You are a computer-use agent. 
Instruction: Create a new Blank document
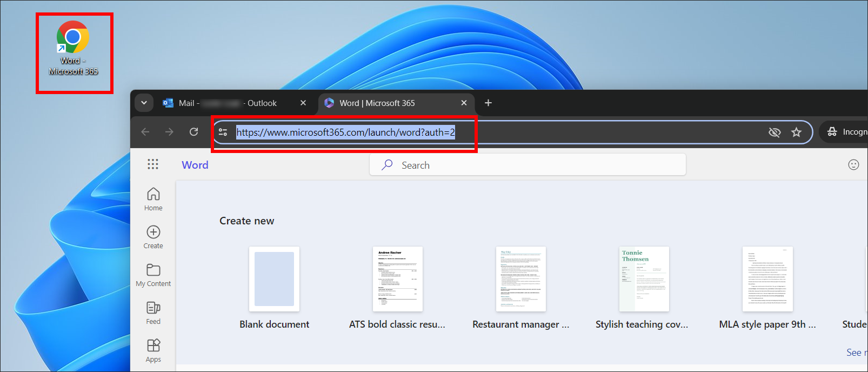pos(274,279)
